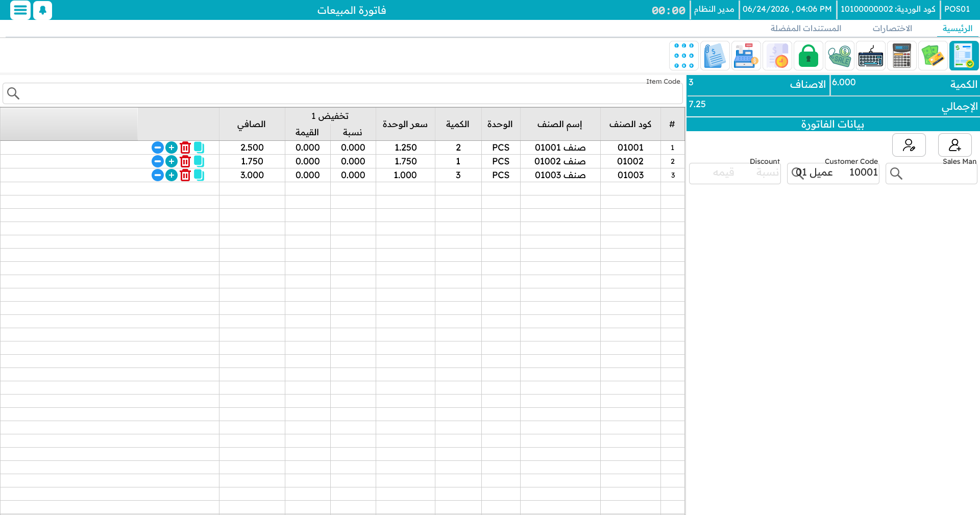Screen dimensions: 980x515
Task: Click the attached invoice documents icon
Action: pyautogui.click(x=715, y=56)
